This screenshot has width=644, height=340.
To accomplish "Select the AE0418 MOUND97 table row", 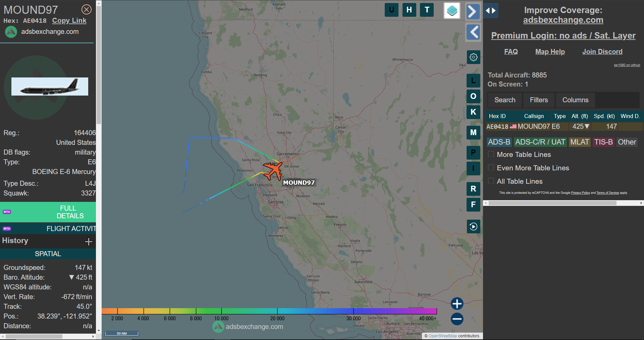I will [565, 126].
